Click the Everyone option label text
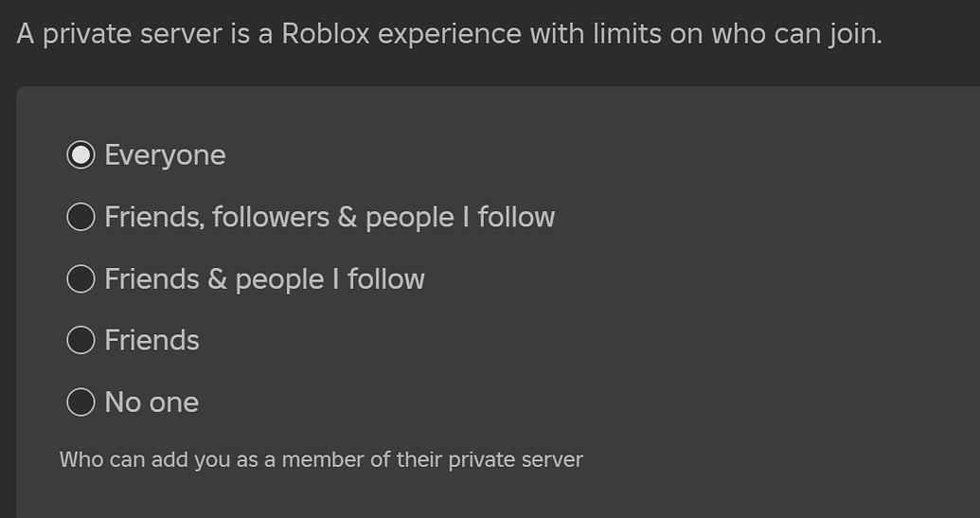Viewport: 980px width, 518px height. [x=165, y=154]
